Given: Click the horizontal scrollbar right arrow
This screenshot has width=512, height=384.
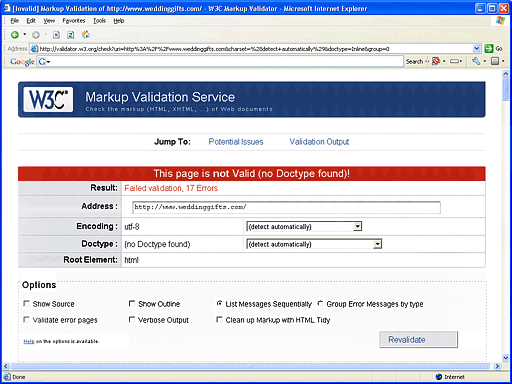Looking at the screenshot, I should (x=497, y=366).
